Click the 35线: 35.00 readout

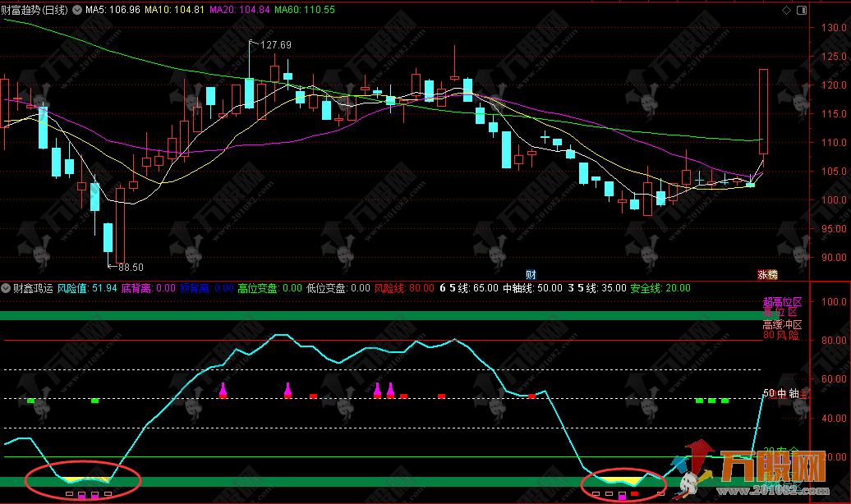596,288
